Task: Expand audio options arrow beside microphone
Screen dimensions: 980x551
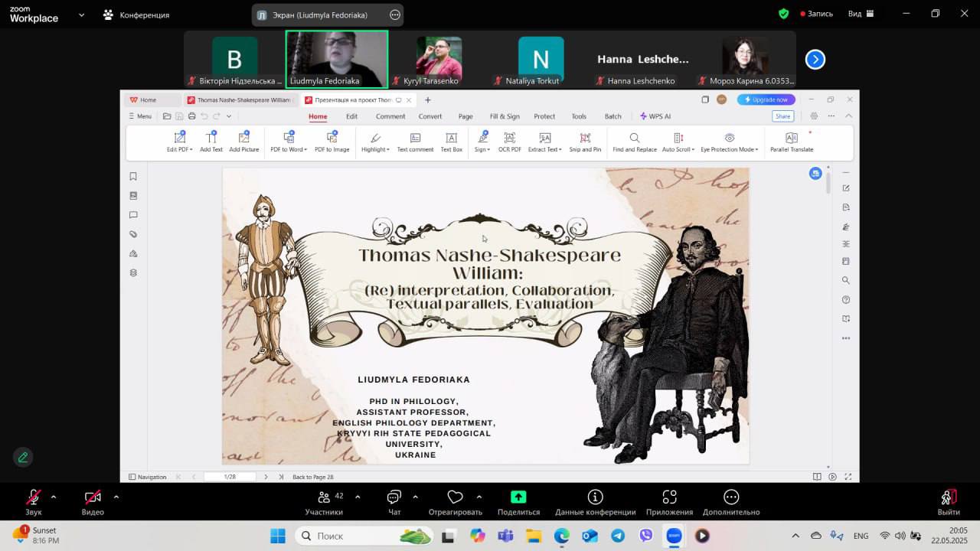Action: [x=54, y=497]
